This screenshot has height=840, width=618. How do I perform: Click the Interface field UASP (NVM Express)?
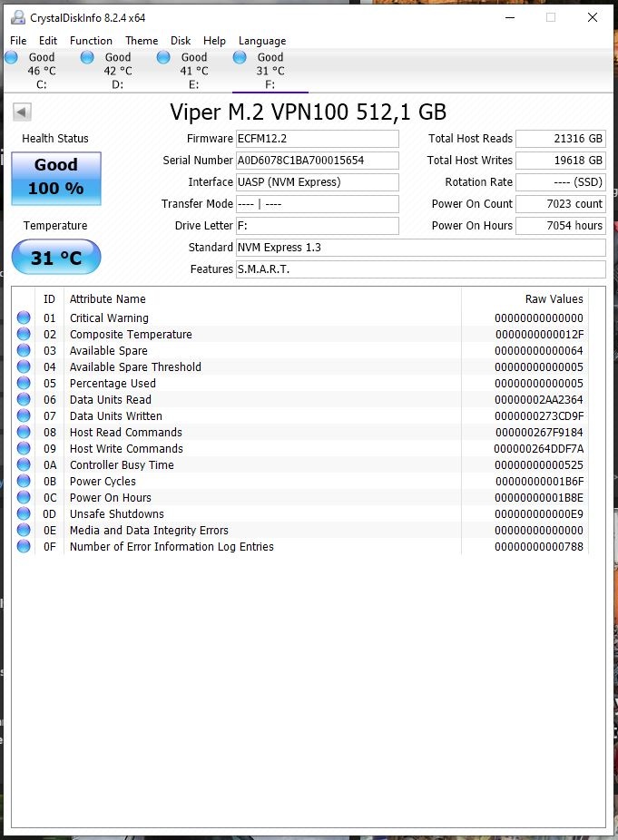(318, 182)
